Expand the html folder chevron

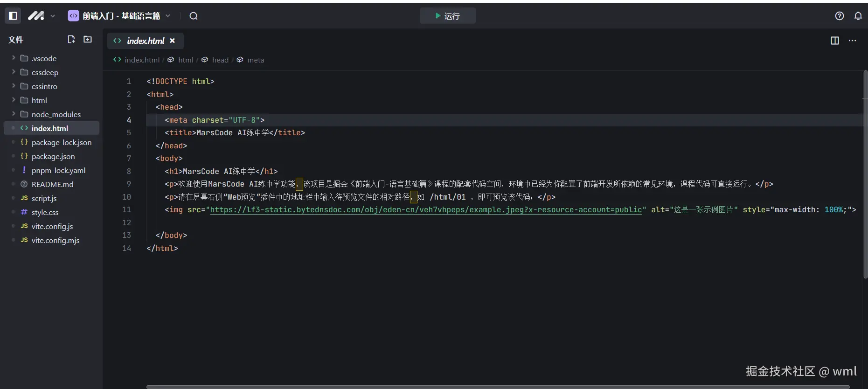(13, 100)
